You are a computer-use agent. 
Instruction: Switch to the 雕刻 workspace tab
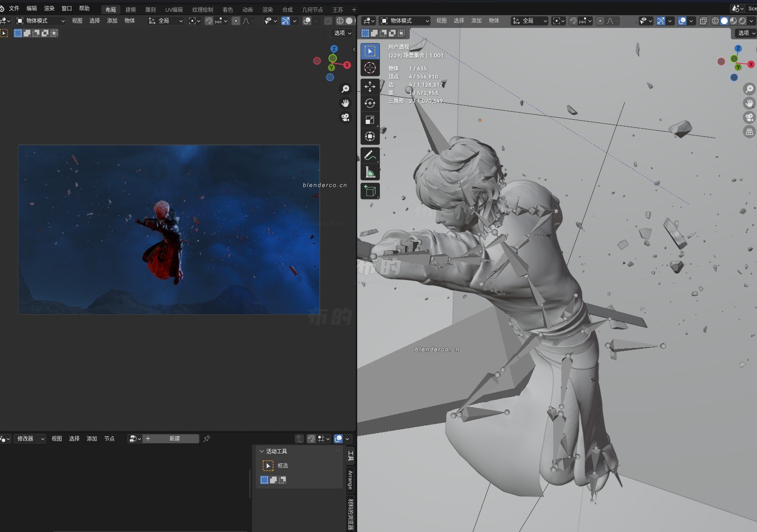point(151,9)
